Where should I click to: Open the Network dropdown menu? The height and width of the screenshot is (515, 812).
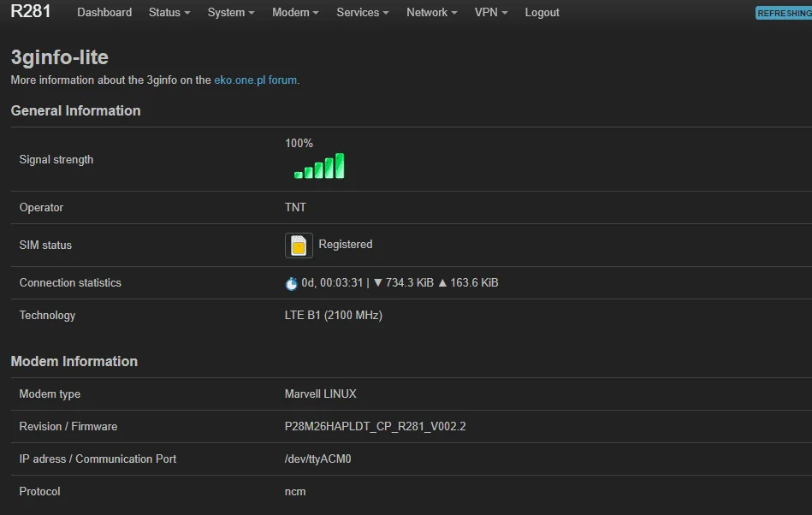pyautogui.click(x=431, y=13)
